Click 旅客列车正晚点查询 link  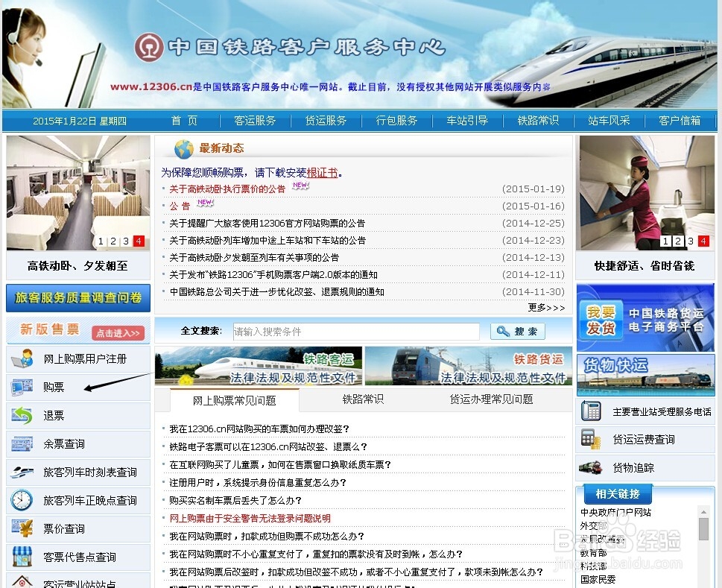[90, 501]
